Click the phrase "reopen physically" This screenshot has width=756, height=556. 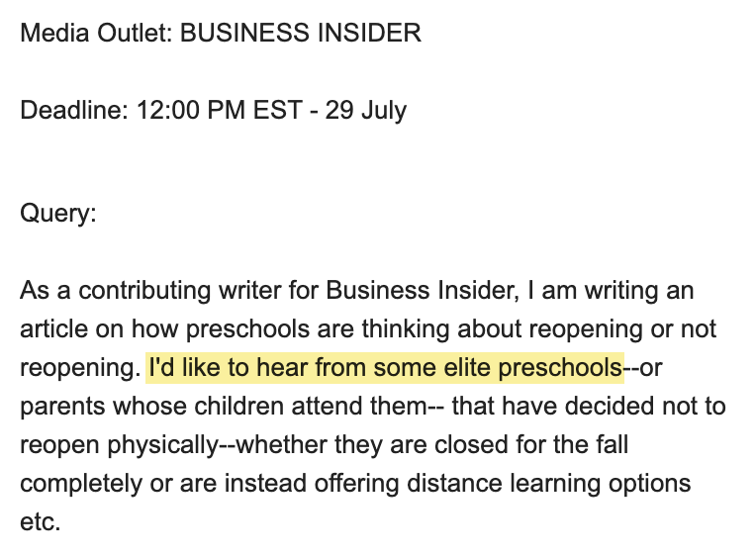117,445
